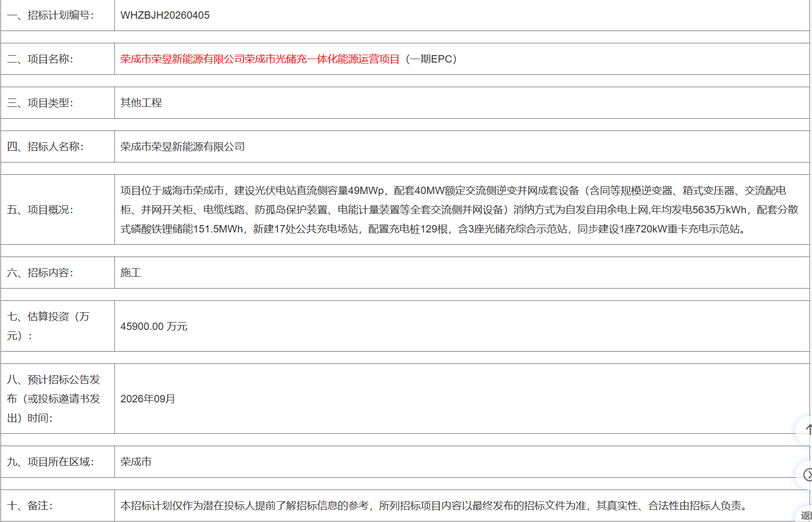The image size is (812, 522).
Task: Click the label 三、项目类型
Action: (40, 103)
